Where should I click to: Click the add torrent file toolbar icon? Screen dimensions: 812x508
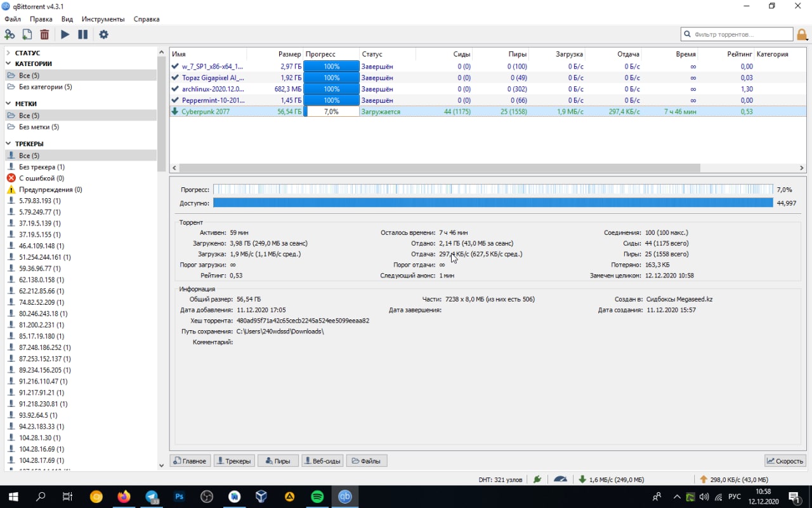[x=27, y=35]
